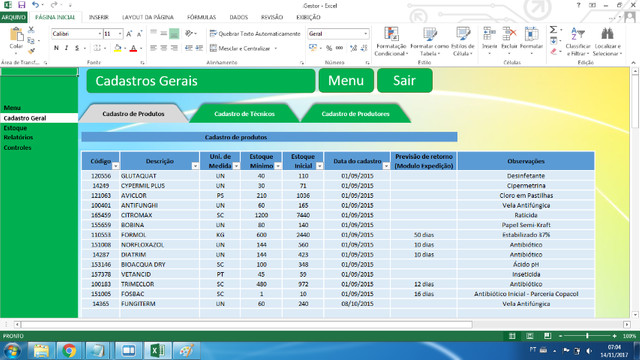
Task: Open Classificar e Filtrar
Action: point(578,42)
